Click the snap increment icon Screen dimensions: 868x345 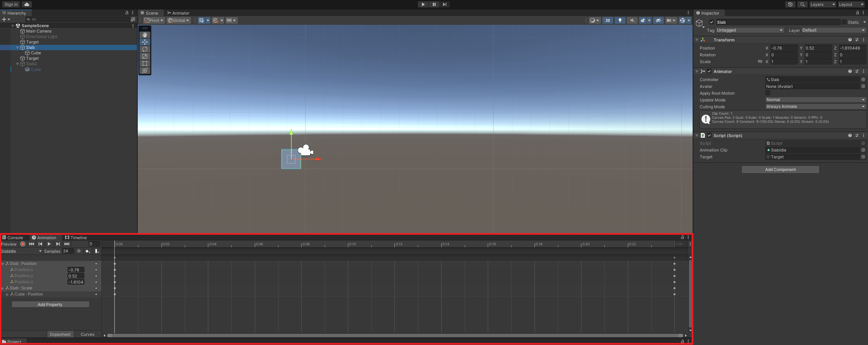[229, 20]
